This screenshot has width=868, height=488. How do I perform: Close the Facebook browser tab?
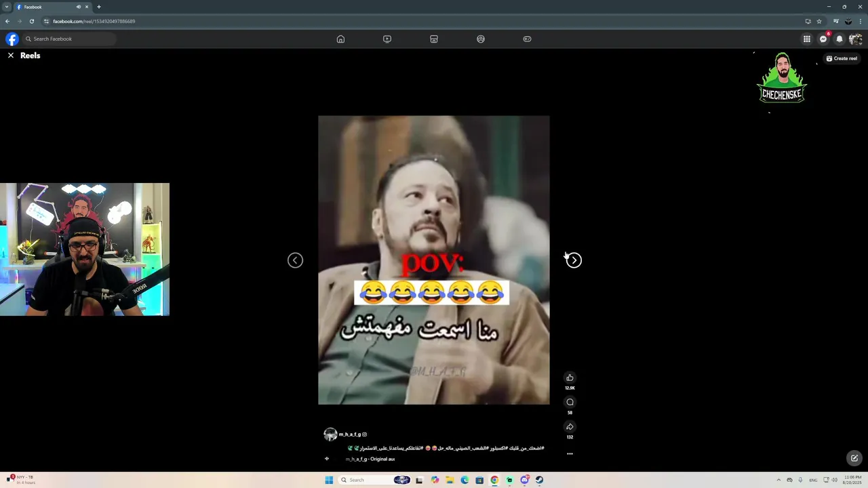[x=87, y=7]
